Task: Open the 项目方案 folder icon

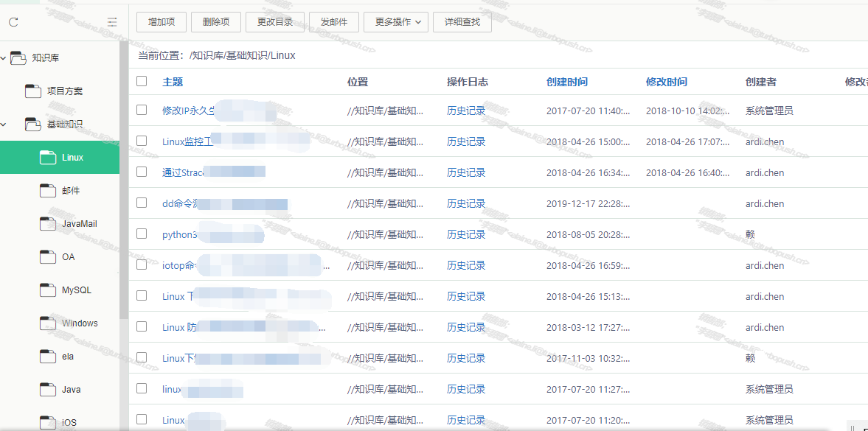Action: click(x=33, y=91)
